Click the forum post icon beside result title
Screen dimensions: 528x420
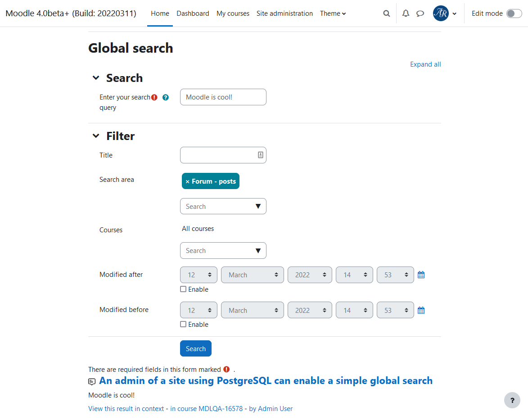click(91, 382)
